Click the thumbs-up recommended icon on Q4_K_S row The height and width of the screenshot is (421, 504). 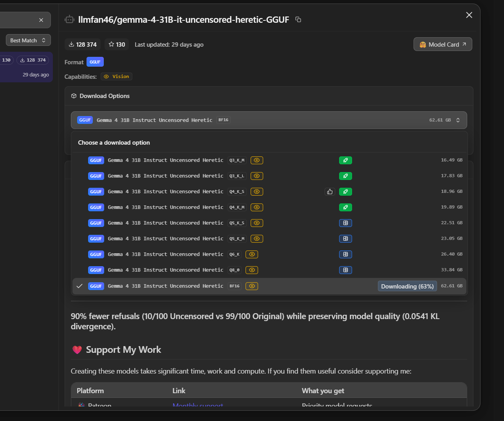(330, 192)
